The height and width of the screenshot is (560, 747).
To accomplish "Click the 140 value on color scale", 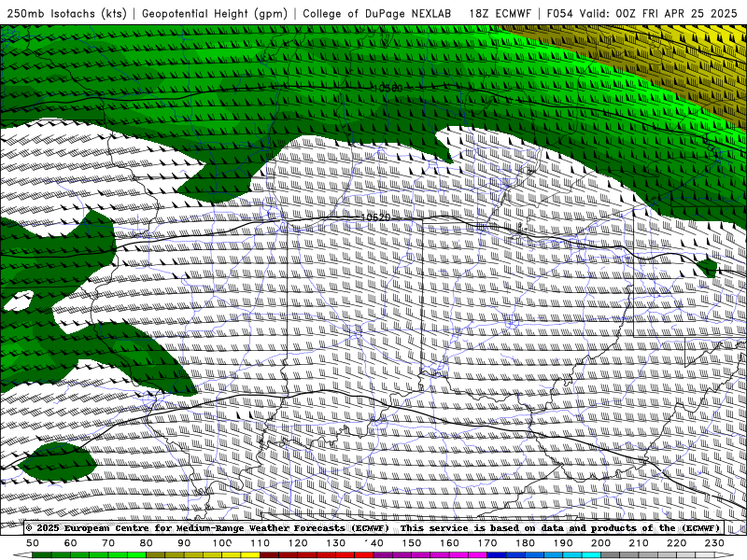I will tap(373, 543).
